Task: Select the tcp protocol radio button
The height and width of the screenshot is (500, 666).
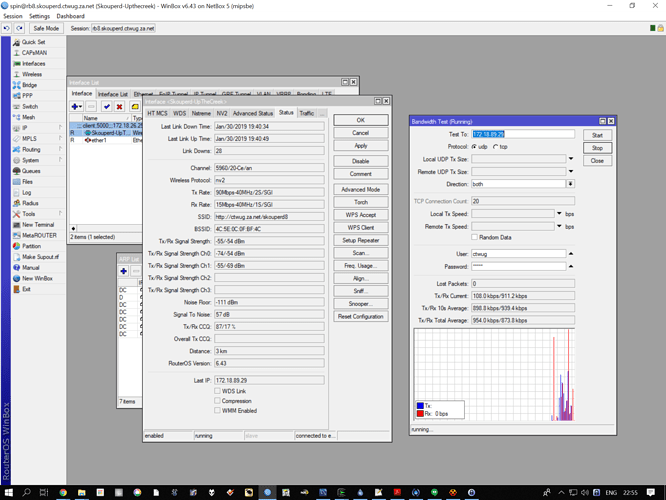Action: tap(497, 146)
